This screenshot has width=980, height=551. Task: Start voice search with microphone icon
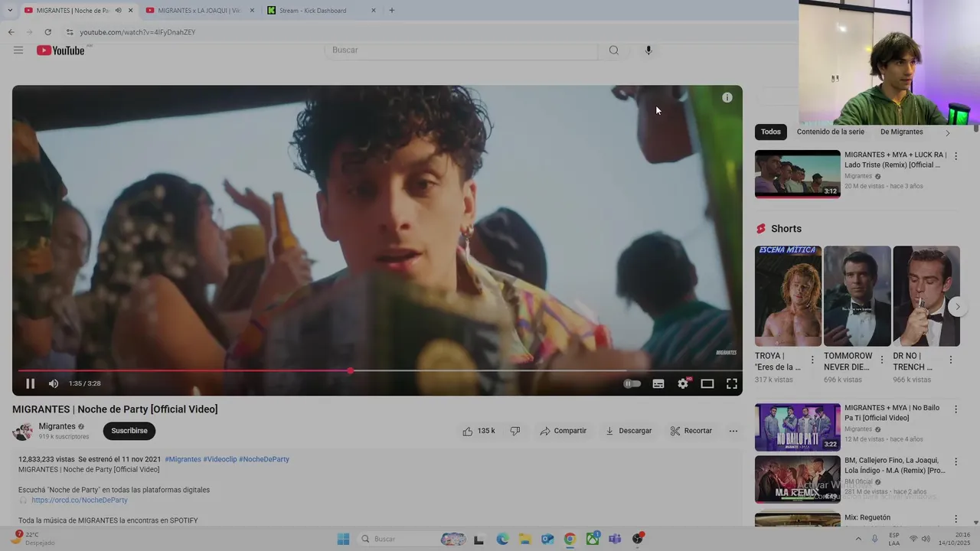click(648, 51)
